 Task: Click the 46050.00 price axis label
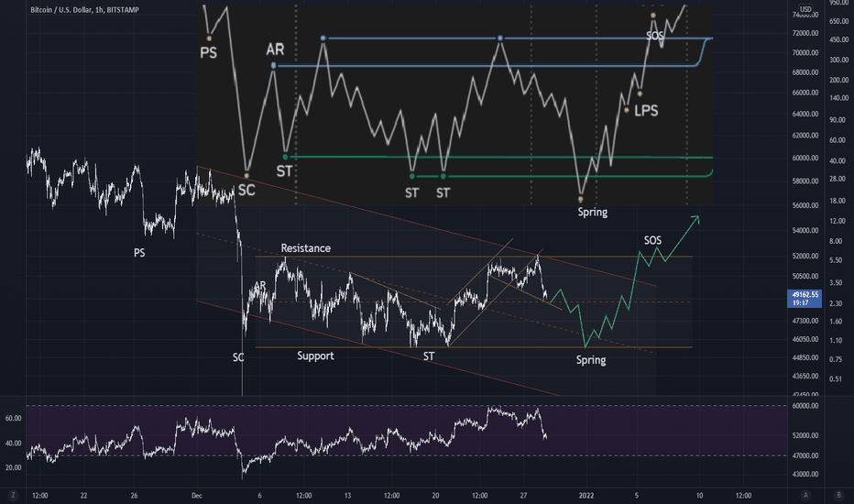coord(805,339)
